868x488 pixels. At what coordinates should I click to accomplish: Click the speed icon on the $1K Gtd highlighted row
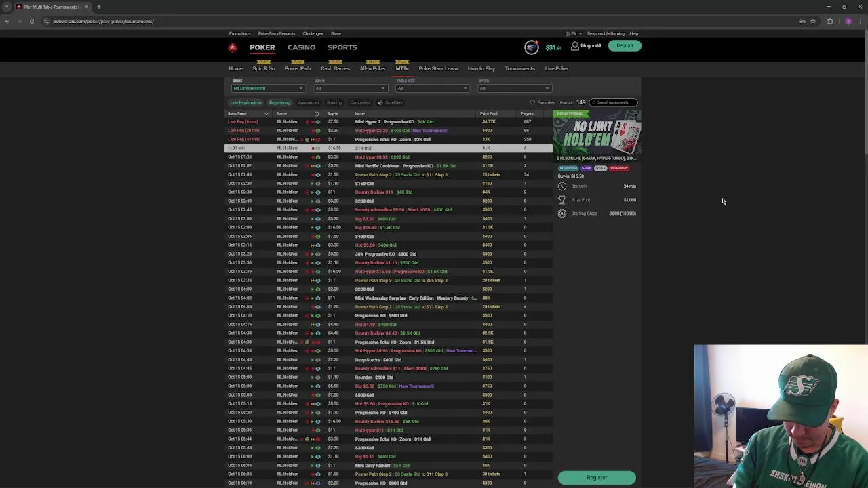313,148
